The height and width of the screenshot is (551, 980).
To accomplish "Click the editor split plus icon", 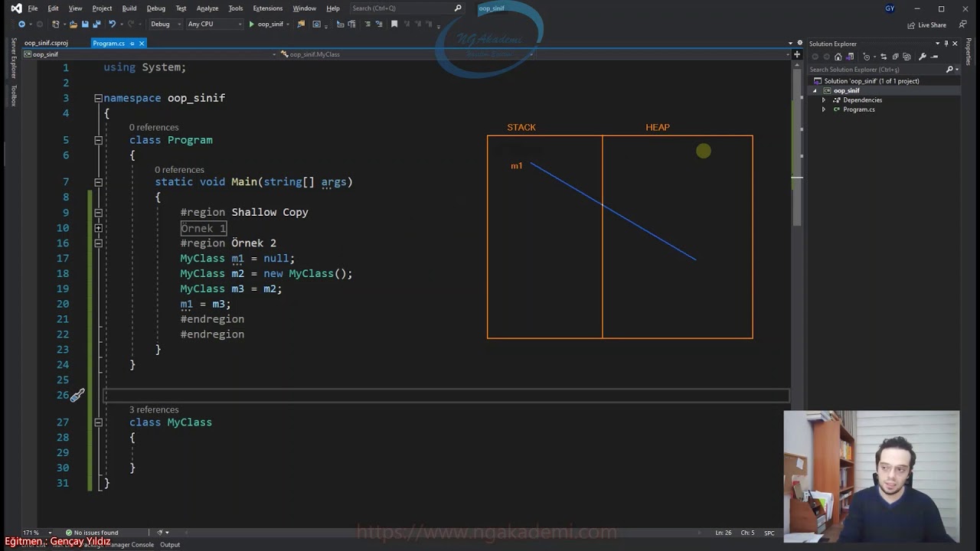I will [796, 54].
